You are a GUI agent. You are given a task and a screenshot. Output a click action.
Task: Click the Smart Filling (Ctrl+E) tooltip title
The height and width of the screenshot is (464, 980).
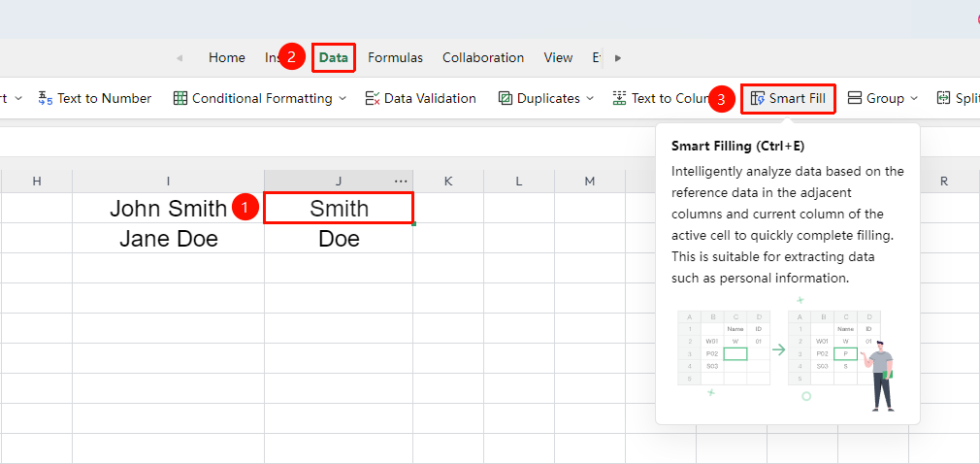coord(737,147)
